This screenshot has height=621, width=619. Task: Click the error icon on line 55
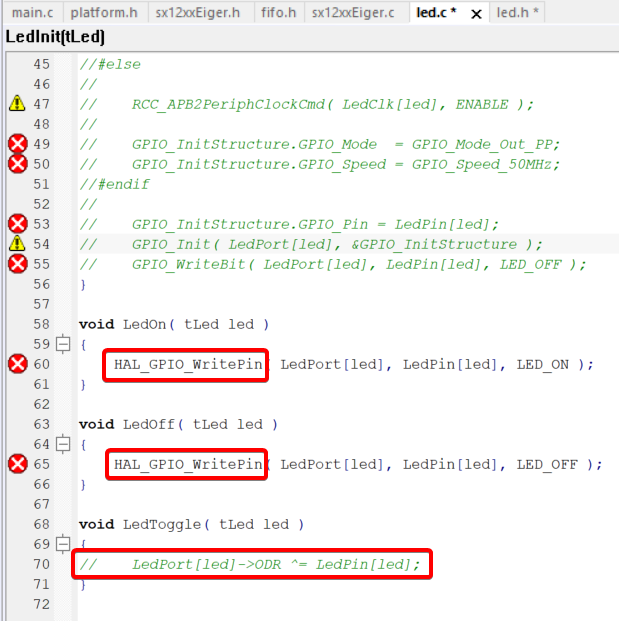[x=17, y=264]
